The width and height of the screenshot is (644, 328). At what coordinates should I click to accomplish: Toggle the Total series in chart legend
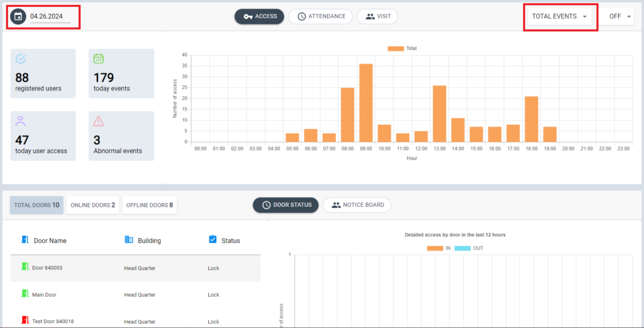point(402,48)
